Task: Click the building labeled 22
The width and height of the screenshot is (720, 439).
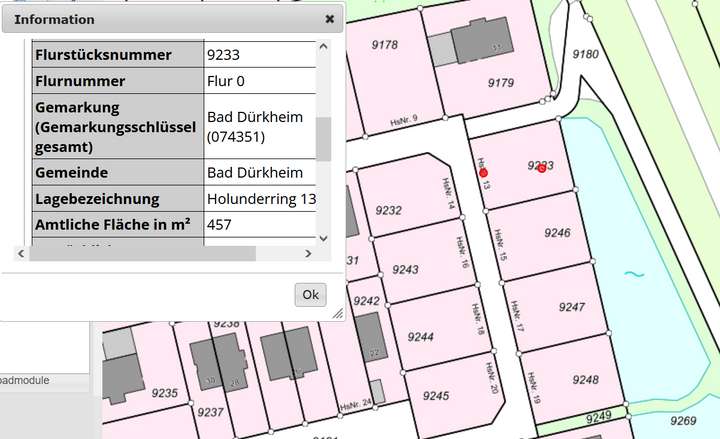Action: (x=371, y=338)
